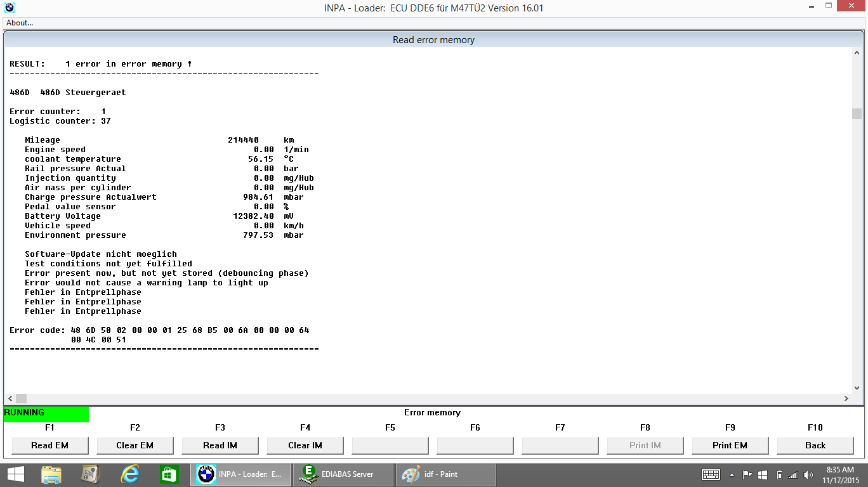Click the "486D 486D Steuergeraet" line

[x=68, y=93]
